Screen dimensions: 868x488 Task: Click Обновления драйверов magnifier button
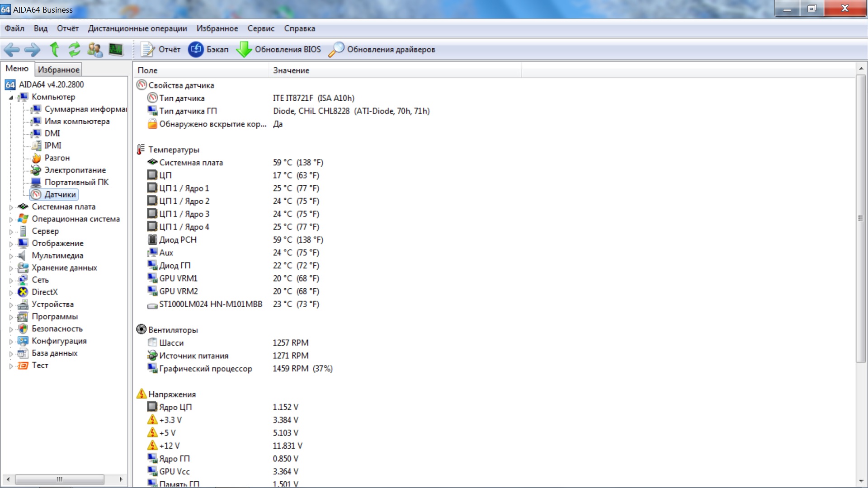pos(336,49)
